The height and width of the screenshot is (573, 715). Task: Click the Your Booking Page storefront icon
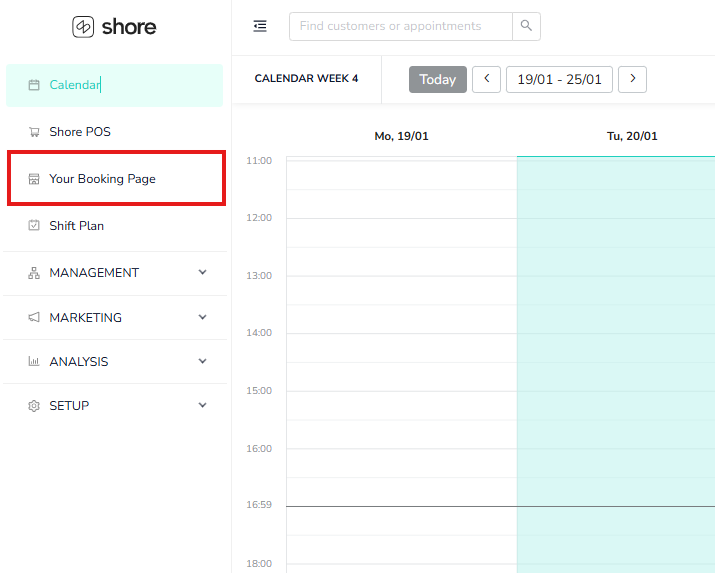[34, 179]
